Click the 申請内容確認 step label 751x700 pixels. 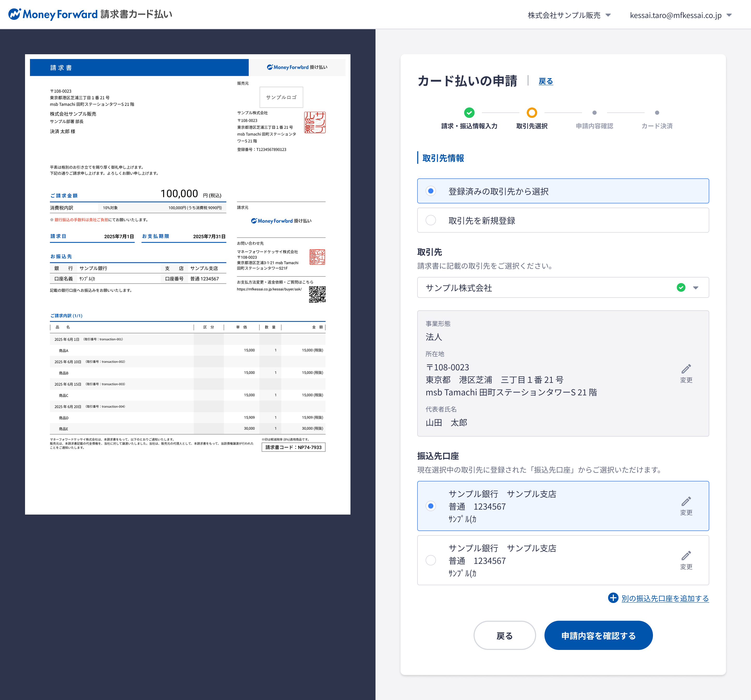click(594, 126)
